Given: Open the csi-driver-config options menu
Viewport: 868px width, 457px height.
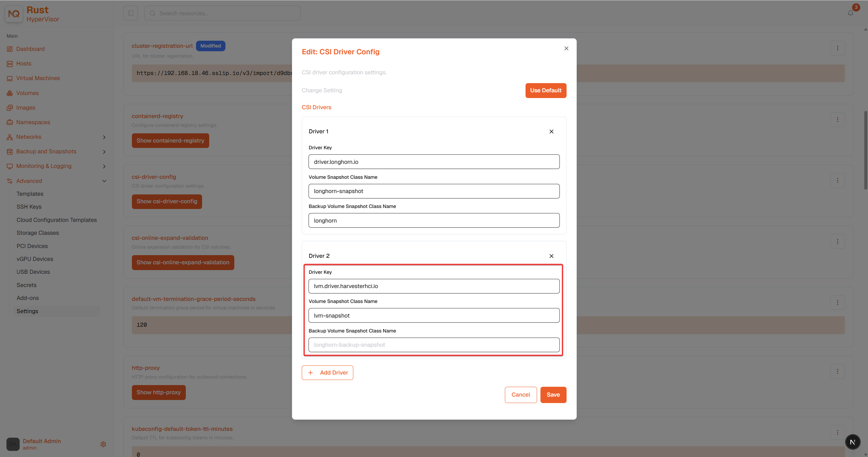Looking at the screenshot, I should point(837,180).
